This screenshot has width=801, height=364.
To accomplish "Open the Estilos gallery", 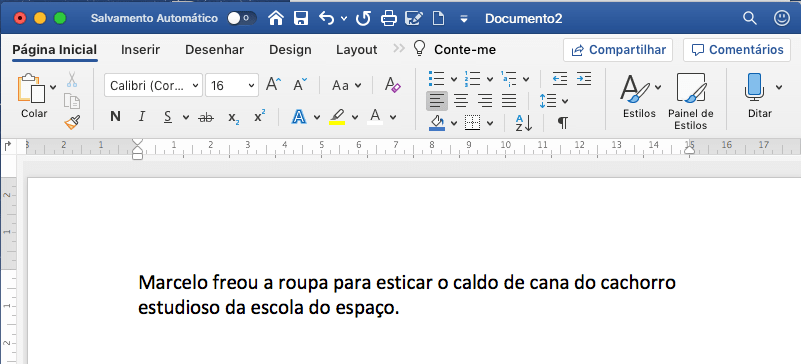I will pos(635,95).
